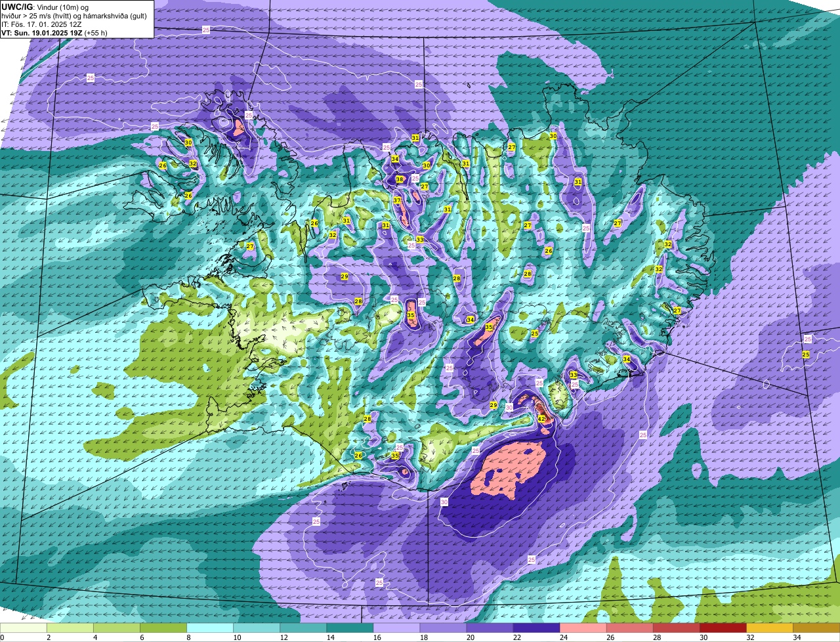The image size is (840, 642).
Task: Select the 18–20 m/s purple legend swatch
Action: [x=443, y=628]
